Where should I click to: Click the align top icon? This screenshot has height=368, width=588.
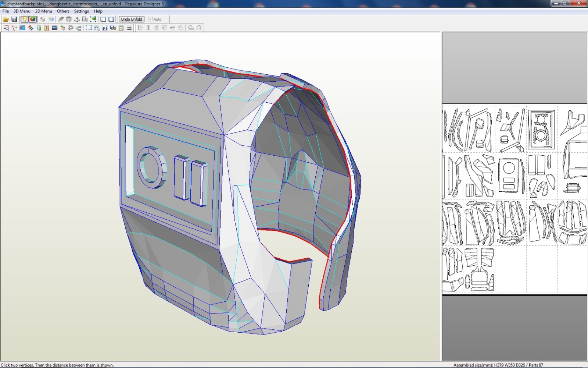click(164, 28)
